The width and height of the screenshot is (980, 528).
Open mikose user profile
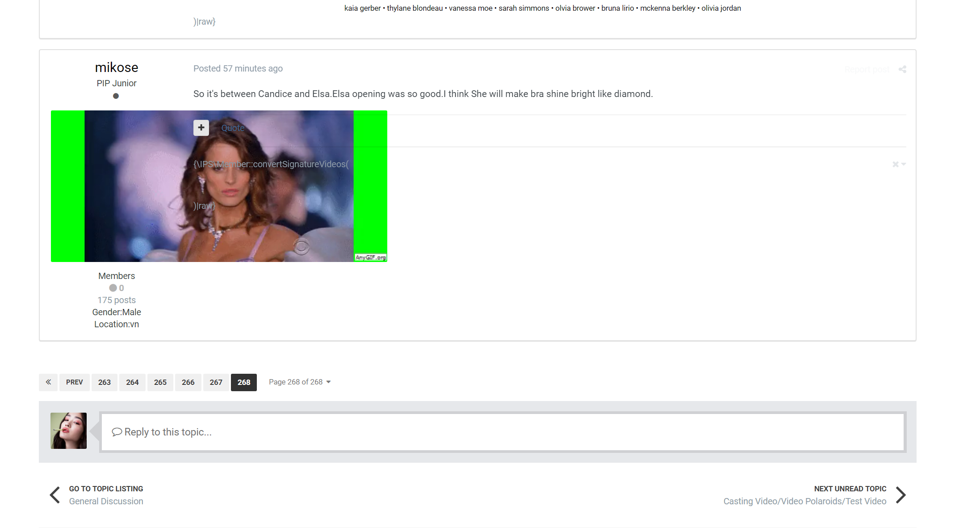117,68
